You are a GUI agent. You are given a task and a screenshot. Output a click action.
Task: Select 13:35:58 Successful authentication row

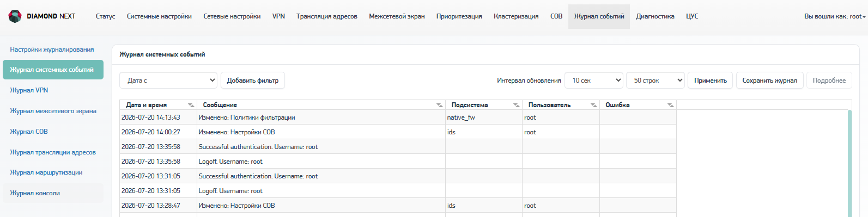398,147
